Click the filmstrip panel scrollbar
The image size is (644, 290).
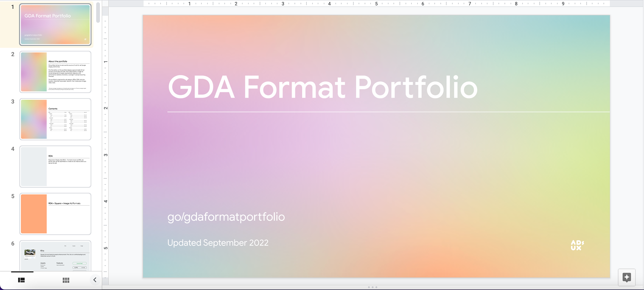click(x=98, y=13)
